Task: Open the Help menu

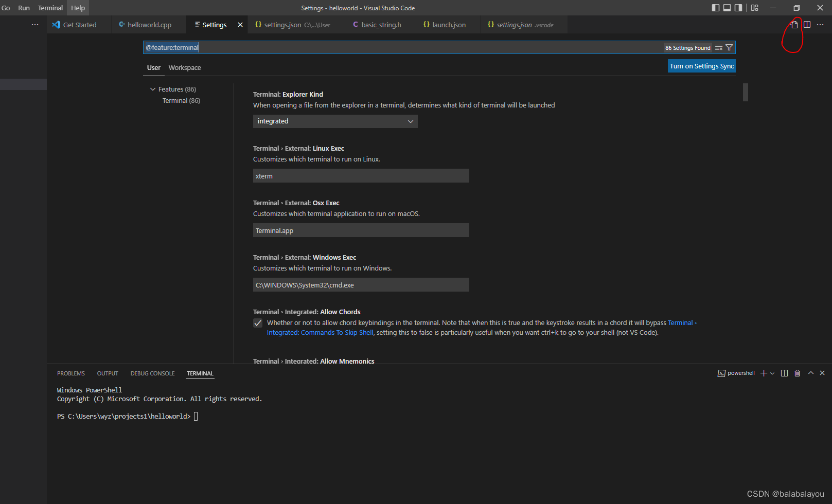Action: pos(78,8)
